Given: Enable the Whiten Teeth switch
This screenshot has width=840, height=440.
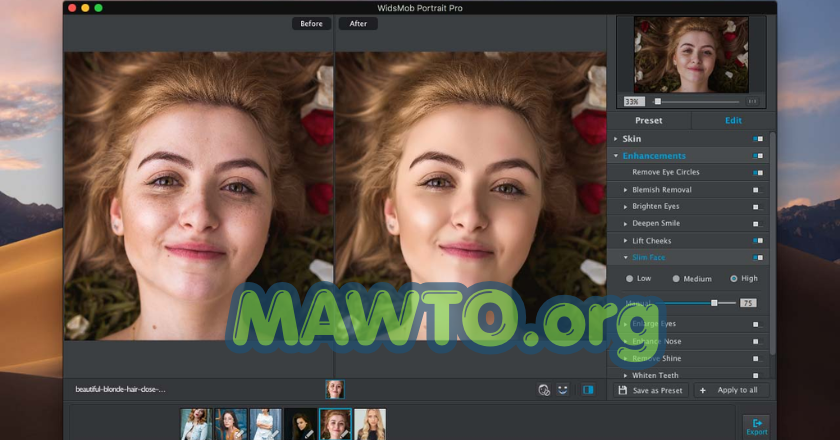Looking at the screenshot, I should point(758,376).
